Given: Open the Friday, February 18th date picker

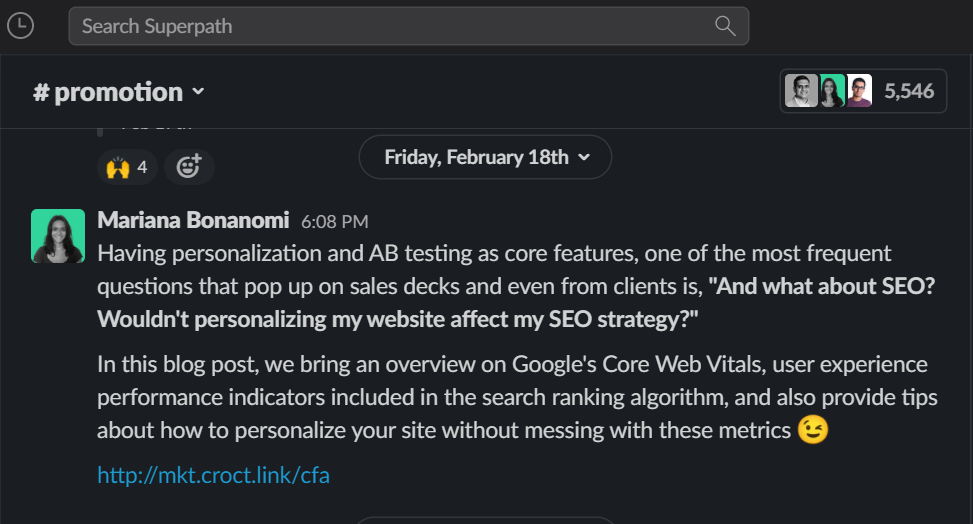Looking at the screenshot, I should (485, 157).
